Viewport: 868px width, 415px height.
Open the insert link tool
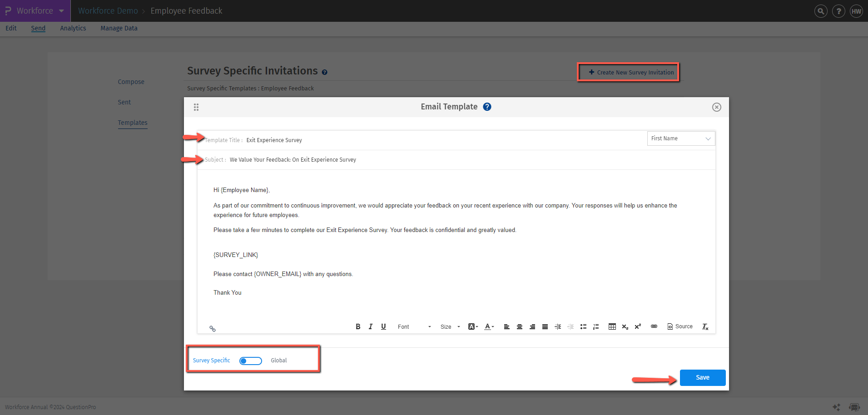pyautogui.click(x=654, y=326)
